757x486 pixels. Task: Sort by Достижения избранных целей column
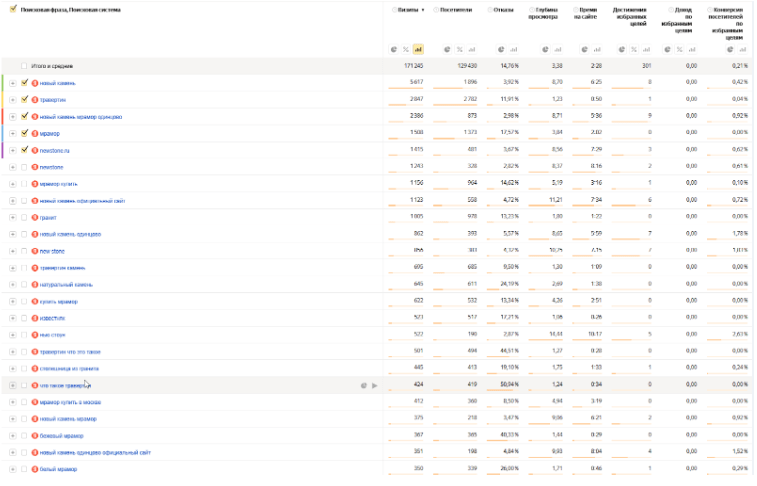tap(630, 16)
